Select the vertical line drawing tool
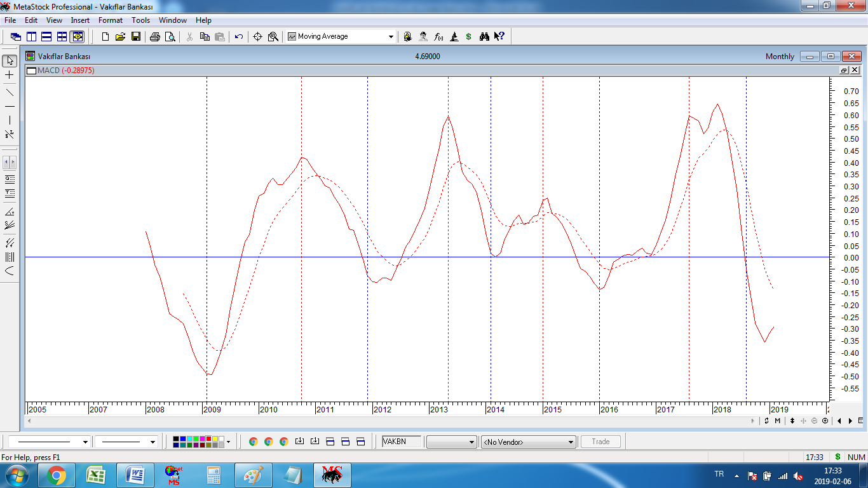The image size is (868, 488). coord(10,120)
